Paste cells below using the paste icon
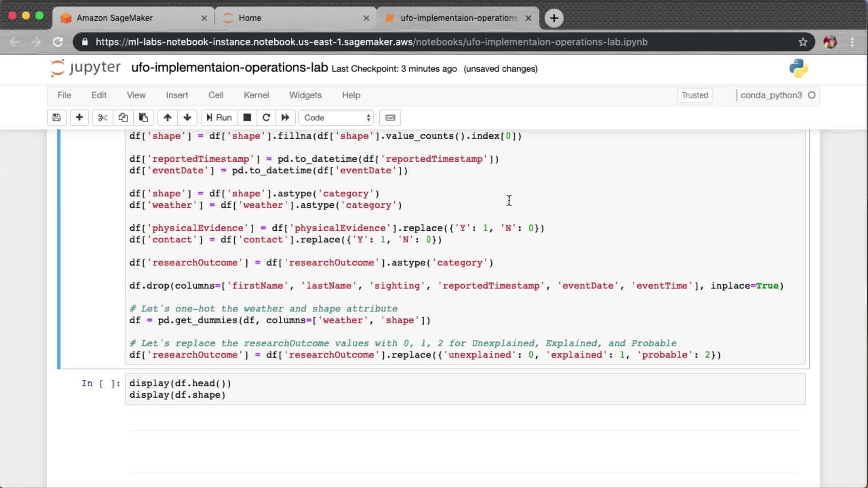 click(143, 117)
